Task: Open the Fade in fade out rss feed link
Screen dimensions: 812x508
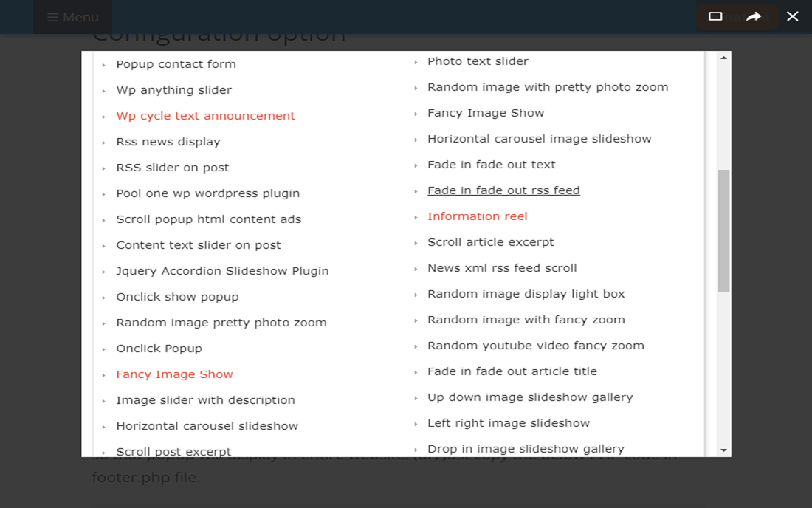Action: [503, 190]
